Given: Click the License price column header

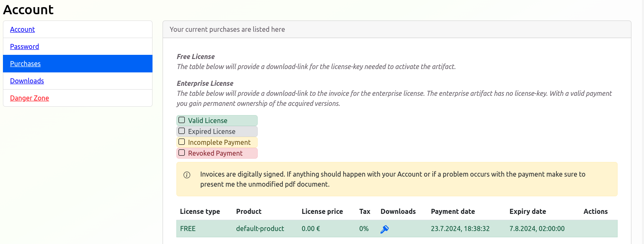Looking at the screenshot, I should click(x=322, y=211).
